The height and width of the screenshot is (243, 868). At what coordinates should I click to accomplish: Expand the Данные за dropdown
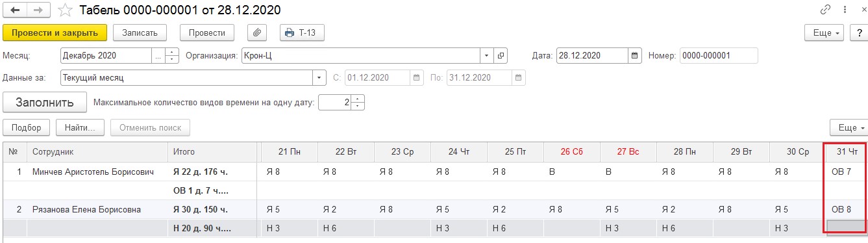click(x=319, y=78)
